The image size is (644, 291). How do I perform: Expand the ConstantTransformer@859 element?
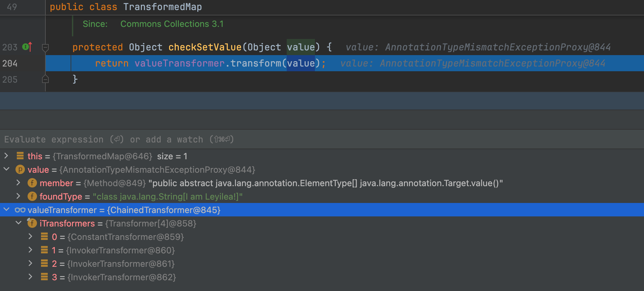[30, 237]
